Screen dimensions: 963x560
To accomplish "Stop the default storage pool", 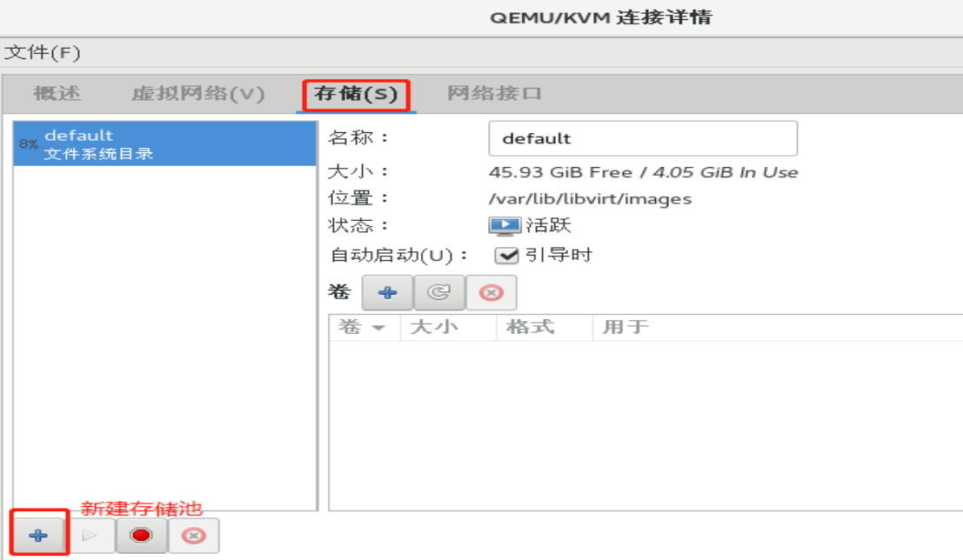I will pos(141,536).
